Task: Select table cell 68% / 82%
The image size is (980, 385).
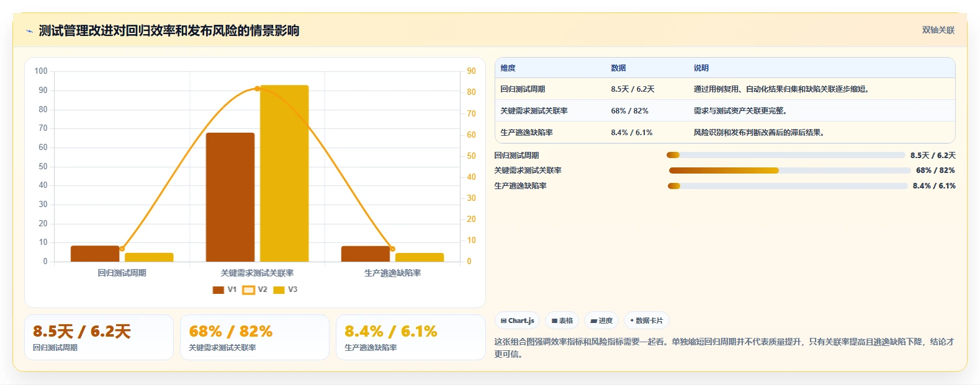Action: coord(629,111)
